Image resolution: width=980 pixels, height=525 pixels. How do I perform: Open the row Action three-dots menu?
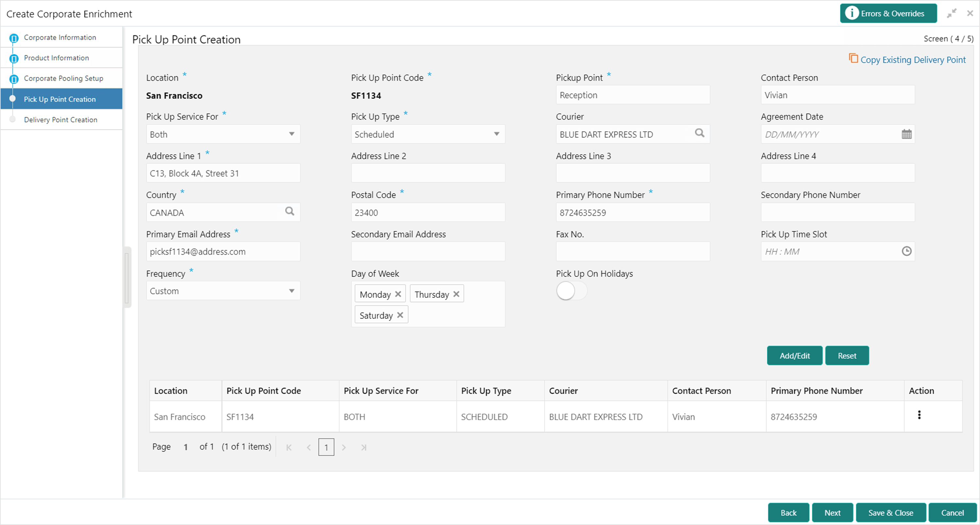[919, 415]
